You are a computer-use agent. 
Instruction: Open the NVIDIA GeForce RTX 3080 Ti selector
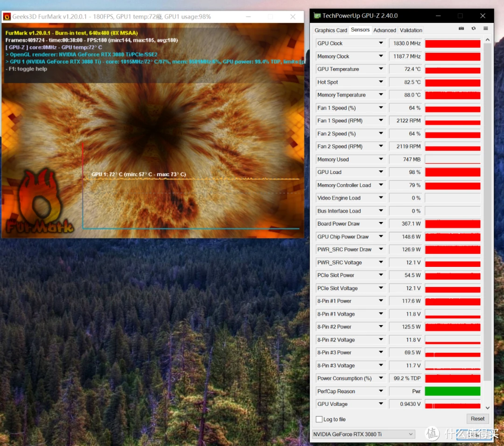click(x=363, y=434)
